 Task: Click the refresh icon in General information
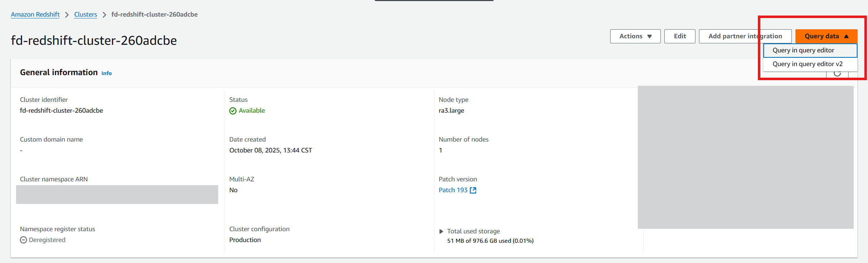pos(837,74)
